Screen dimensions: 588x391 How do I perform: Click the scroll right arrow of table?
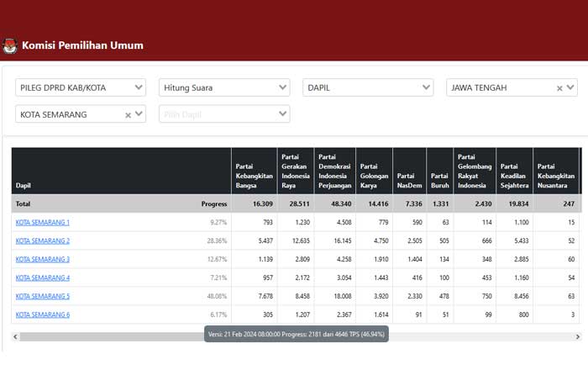click(578, 336)
